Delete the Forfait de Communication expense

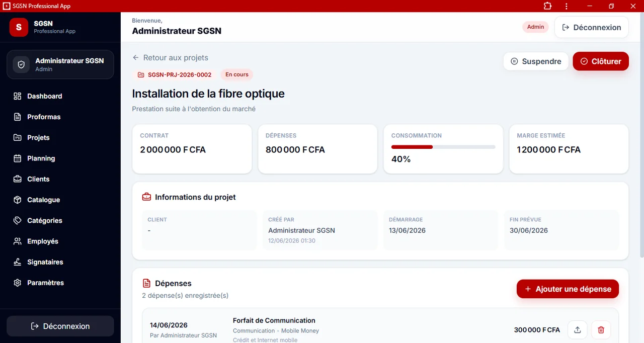(x=601, y=330)
